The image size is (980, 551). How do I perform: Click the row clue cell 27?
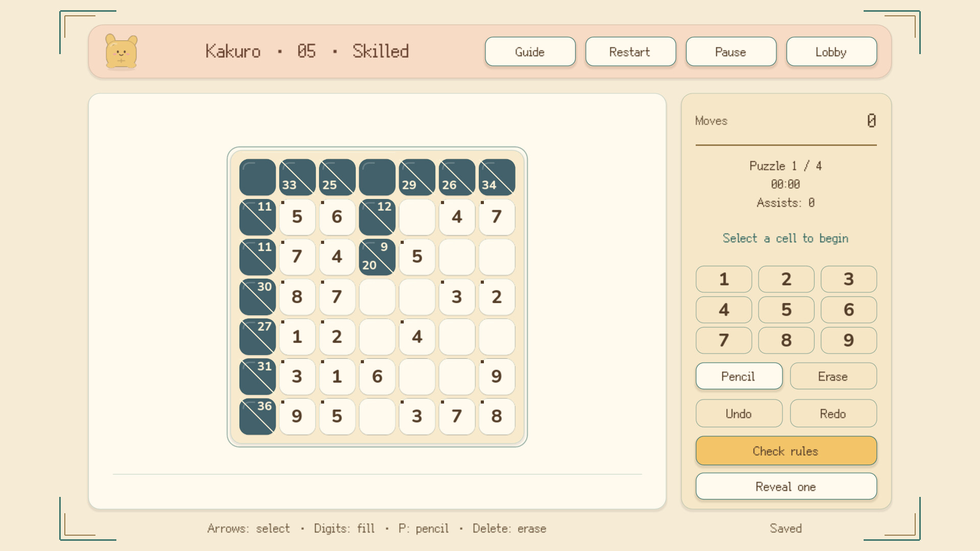258,337
